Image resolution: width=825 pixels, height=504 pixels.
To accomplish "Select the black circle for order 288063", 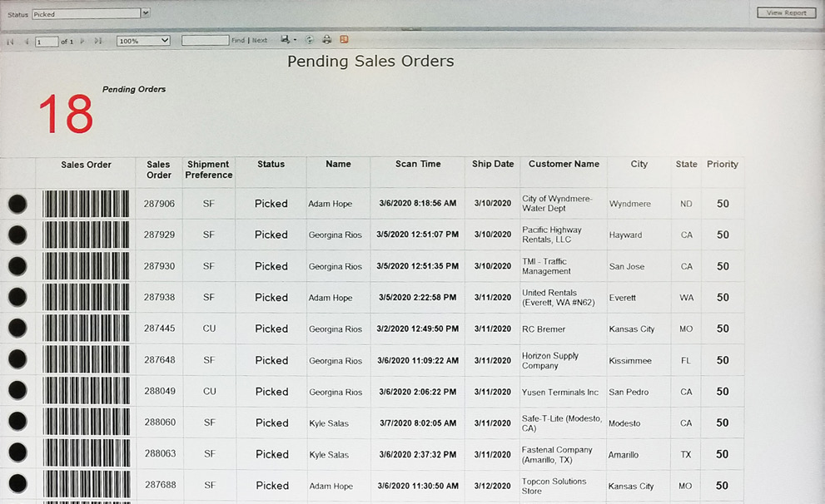I will 17,454.
